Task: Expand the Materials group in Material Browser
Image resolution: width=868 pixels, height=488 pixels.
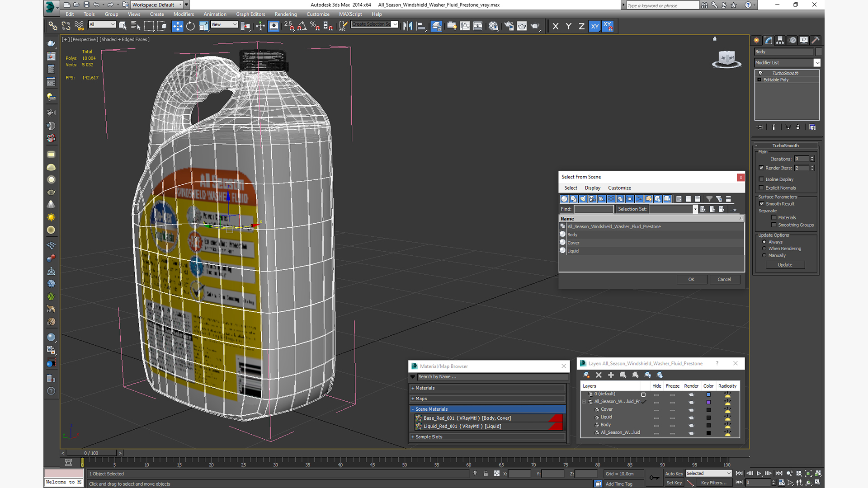Action: point(488,388)
